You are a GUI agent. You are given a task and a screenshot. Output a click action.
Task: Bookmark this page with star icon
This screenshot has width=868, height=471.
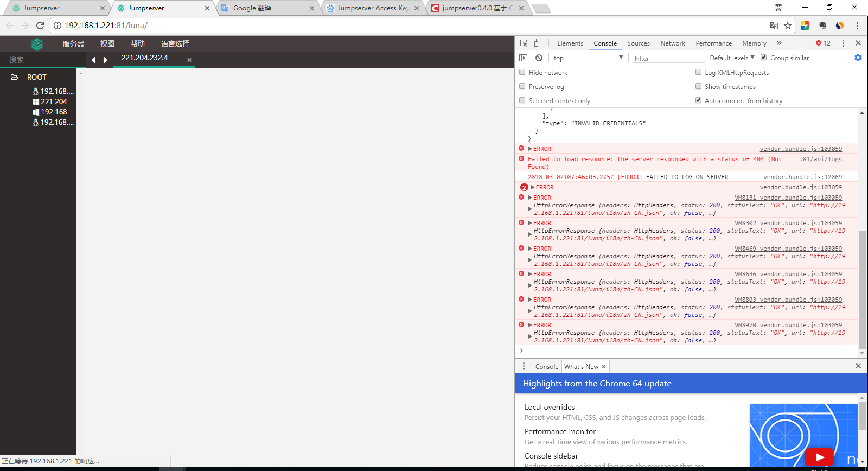[788, 26]
